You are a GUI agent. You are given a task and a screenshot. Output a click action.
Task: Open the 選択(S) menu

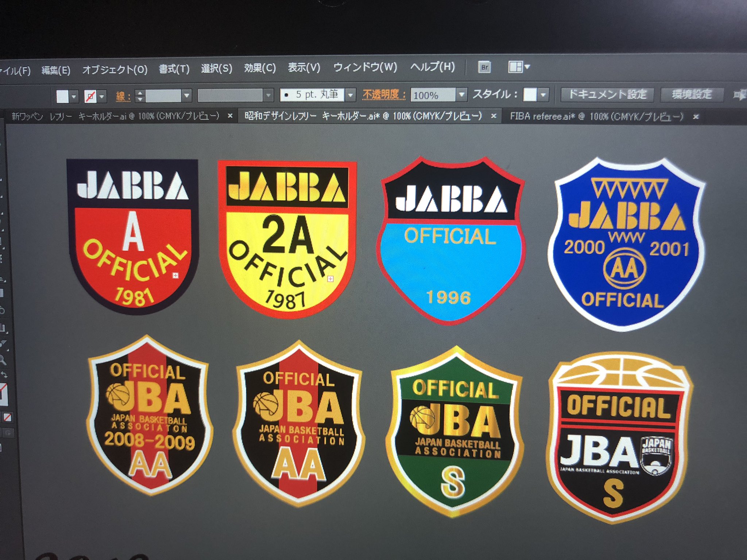coord(217,68)
